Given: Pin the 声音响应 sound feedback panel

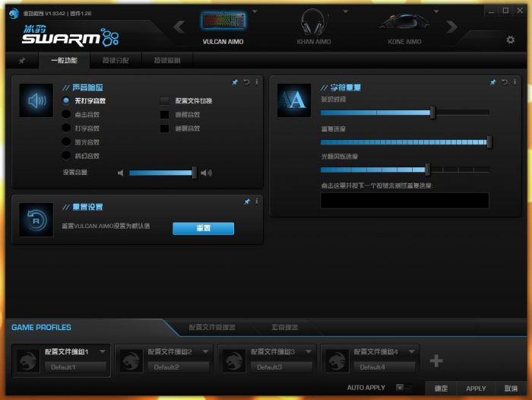Looking at the screenshot, I should 236,81.
